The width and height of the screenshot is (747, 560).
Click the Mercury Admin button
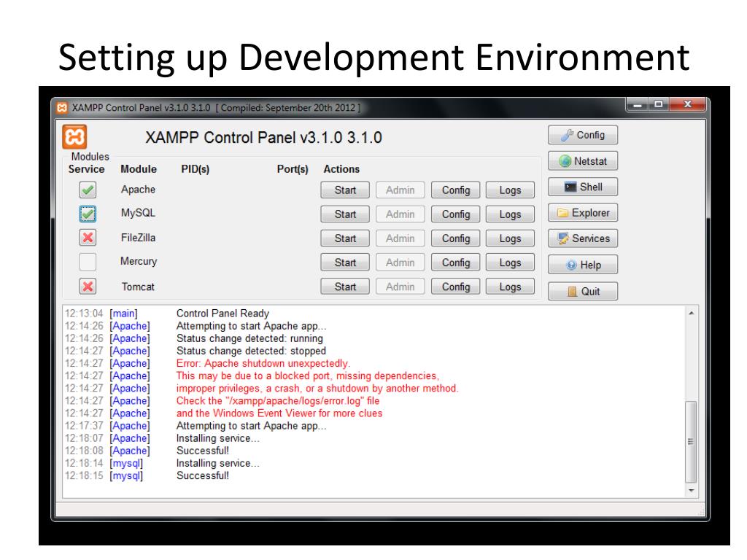tap(400, 262)
